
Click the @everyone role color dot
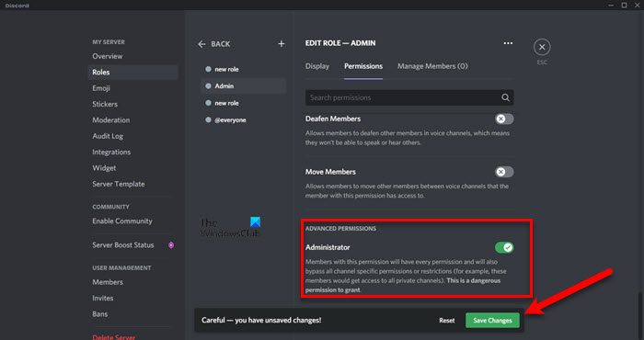coord(208,120)
